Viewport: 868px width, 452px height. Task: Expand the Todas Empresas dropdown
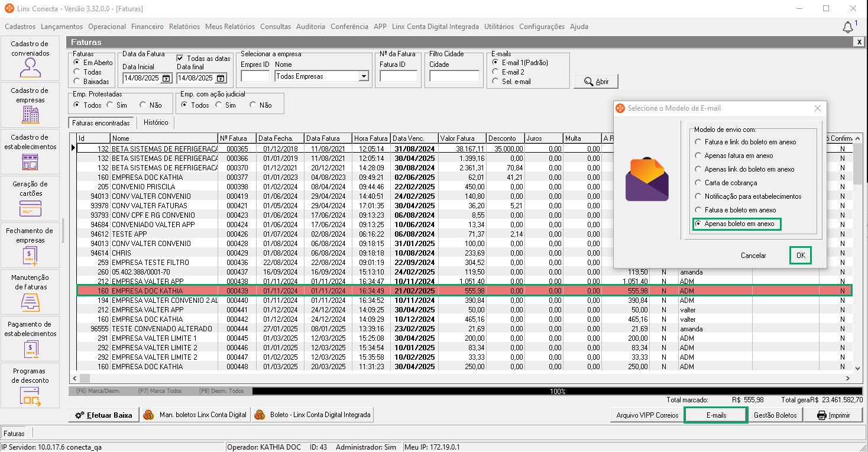pyautogui.click(x=364, y=76)
